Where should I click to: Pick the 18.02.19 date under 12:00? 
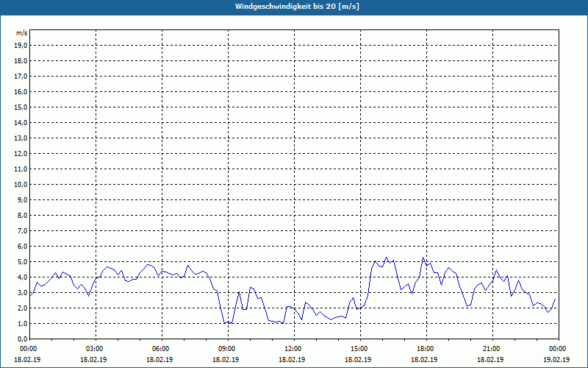tap(292, 359)
